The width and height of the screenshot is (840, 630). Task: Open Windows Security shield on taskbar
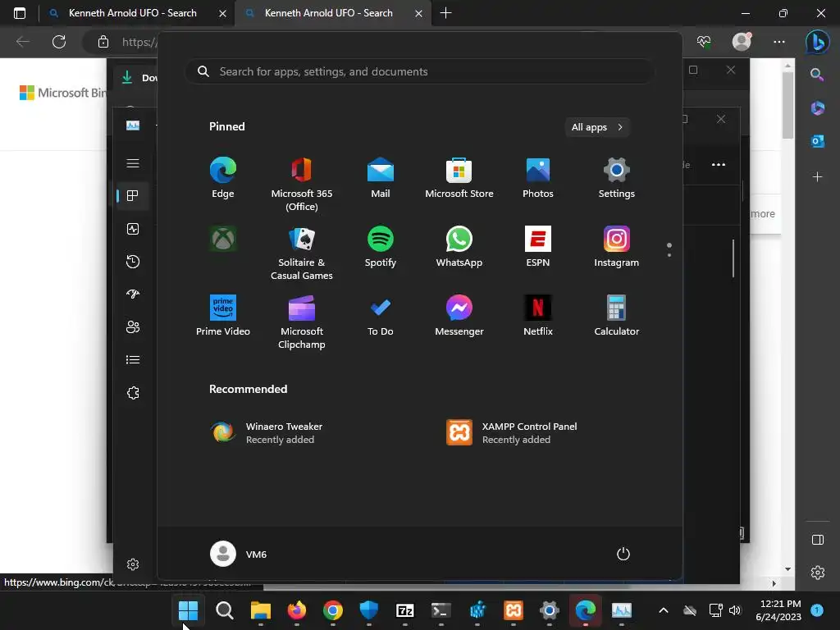tap(368, 609)
